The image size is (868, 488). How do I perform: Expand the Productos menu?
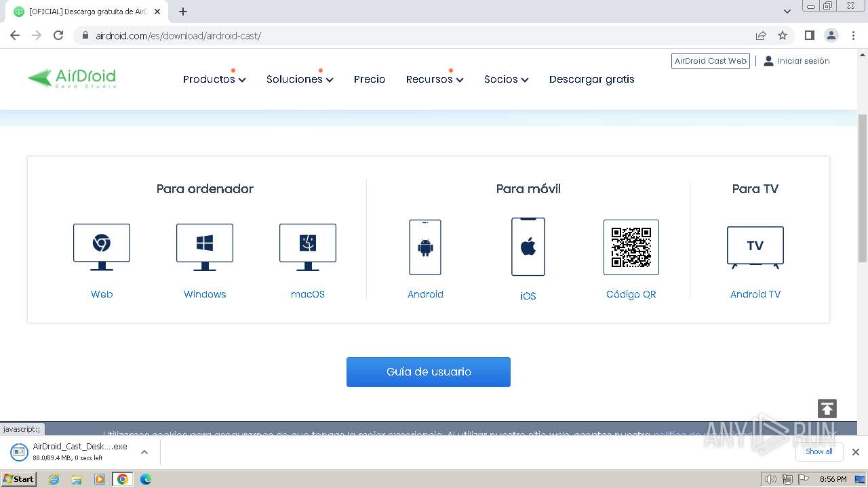click(214, 79)
